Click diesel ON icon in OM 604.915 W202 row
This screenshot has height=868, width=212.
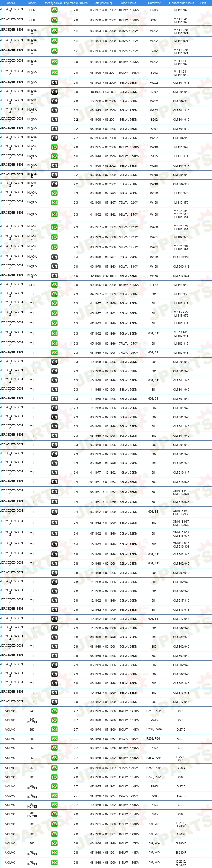coord(54,101)
